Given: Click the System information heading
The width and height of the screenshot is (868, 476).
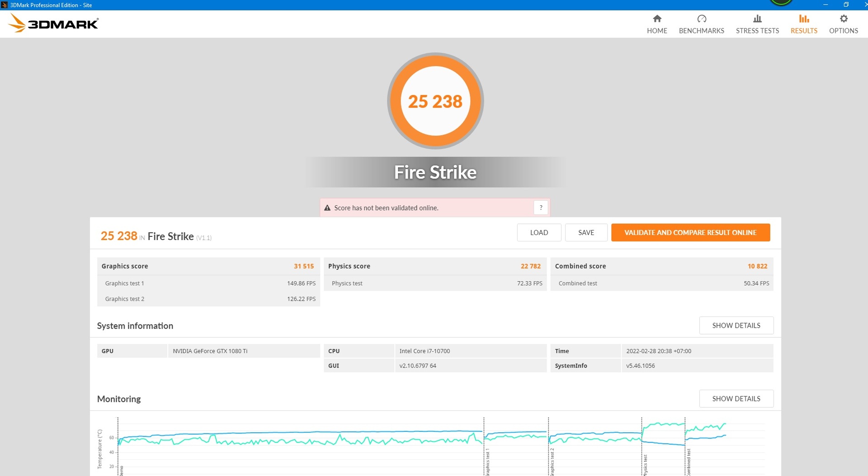Looking at the screenshot, I should pos(135,326).
